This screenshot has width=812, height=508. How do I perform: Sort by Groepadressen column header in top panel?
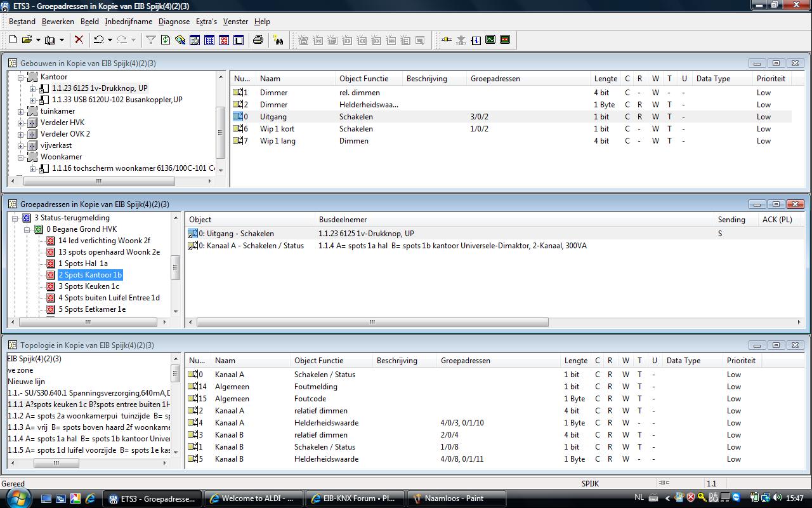pos(495,79)
